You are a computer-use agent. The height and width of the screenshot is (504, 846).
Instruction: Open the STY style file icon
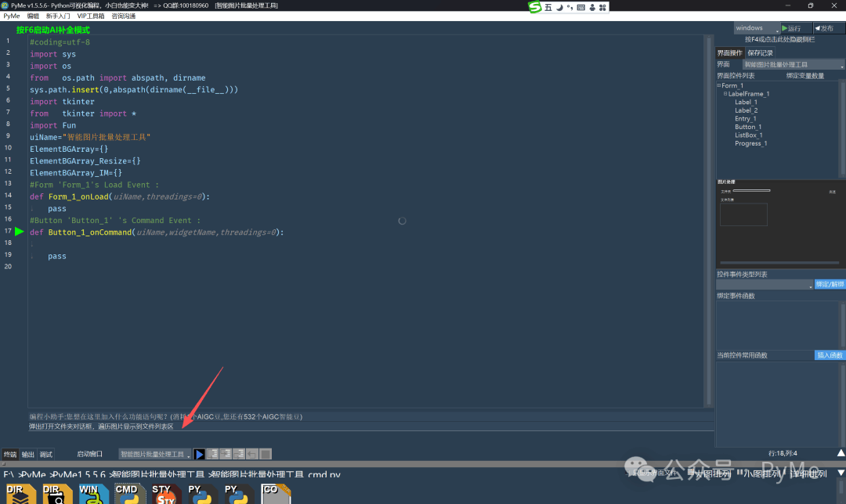tap(162, 493)
